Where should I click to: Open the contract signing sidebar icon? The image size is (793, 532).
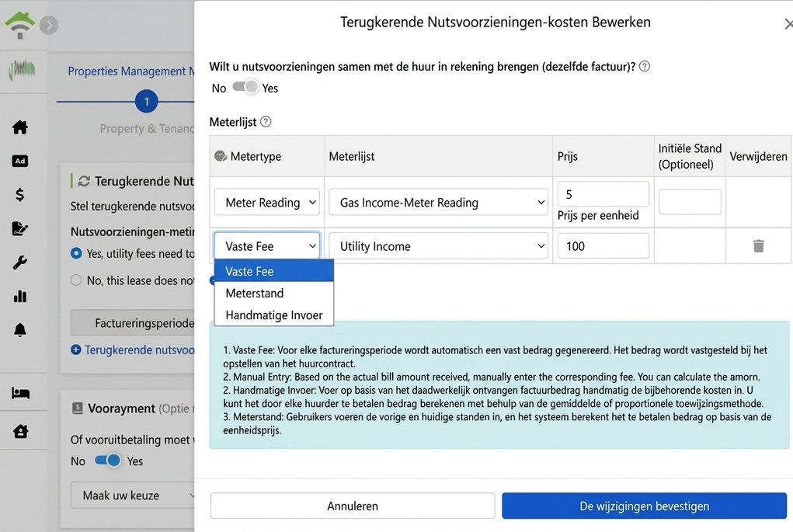pyautogui.click(x=19, y=228)
